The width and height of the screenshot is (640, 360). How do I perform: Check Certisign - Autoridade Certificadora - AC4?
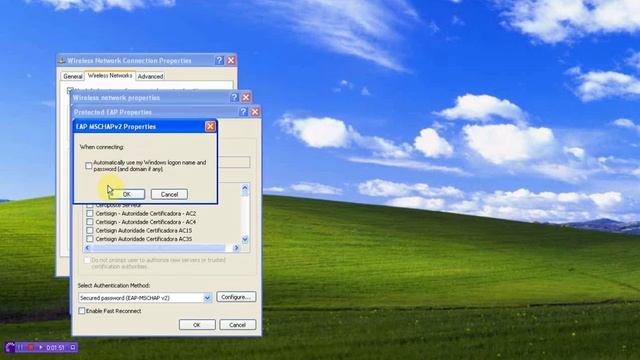point(90,222)
